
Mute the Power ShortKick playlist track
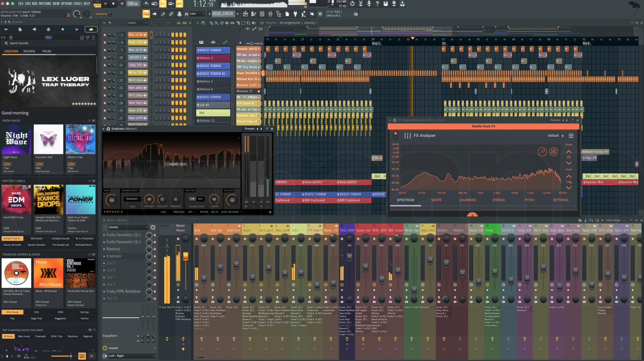259,73
